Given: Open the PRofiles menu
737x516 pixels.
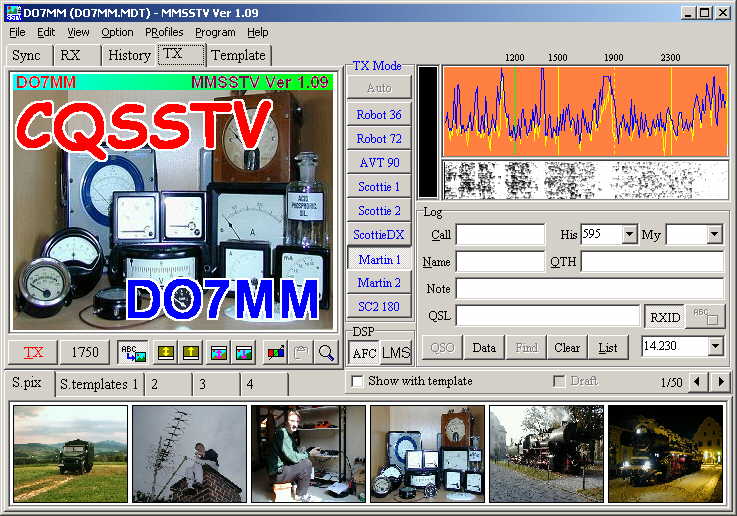Looking at the screenshot, I should pyautogui.click(x=164, y=32).
